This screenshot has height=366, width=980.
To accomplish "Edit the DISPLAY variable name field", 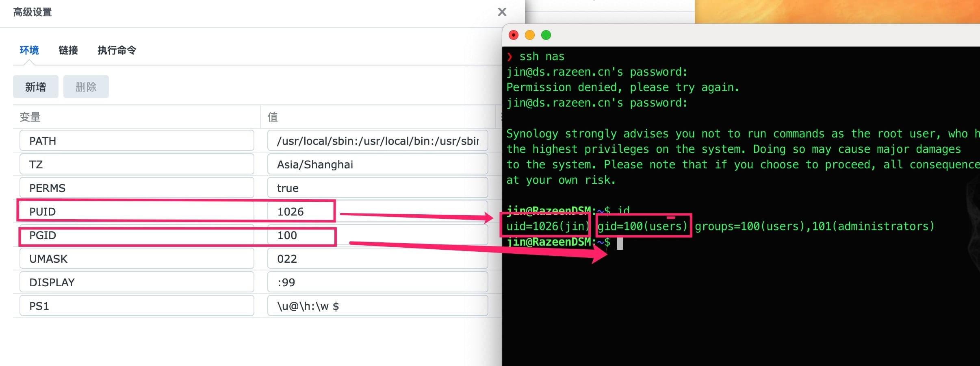I will pos(137,282).
